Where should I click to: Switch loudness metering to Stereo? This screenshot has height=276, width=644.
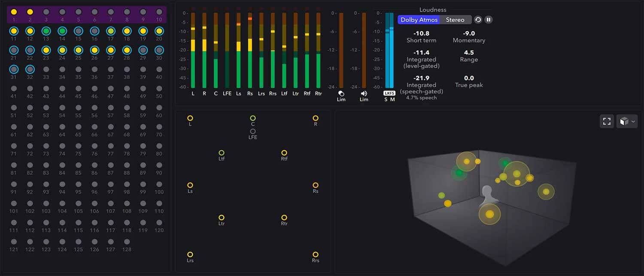pyautogui.click(x=455, y=20)
